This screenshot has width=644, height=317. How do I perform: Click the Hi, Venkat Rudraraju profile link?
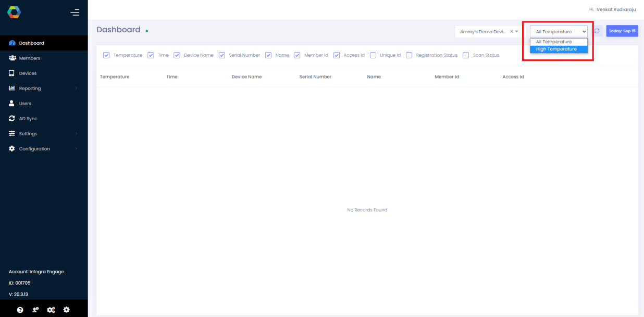point(613,9)
